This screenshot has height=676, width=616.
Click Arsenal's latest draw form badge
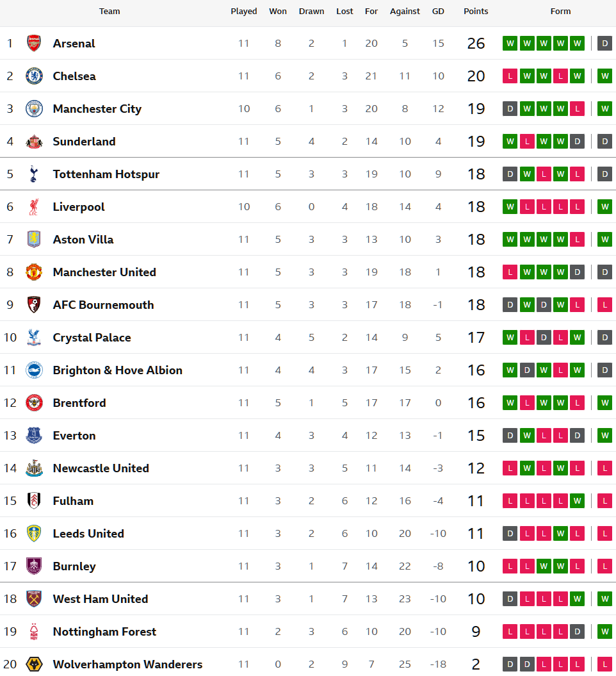click(604, 44)
